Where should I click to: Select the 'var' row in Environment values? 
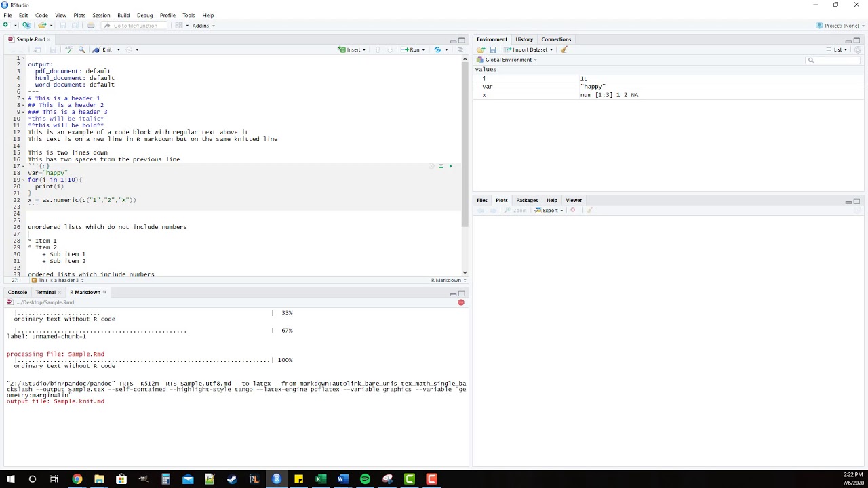click(x=668, y=87)
